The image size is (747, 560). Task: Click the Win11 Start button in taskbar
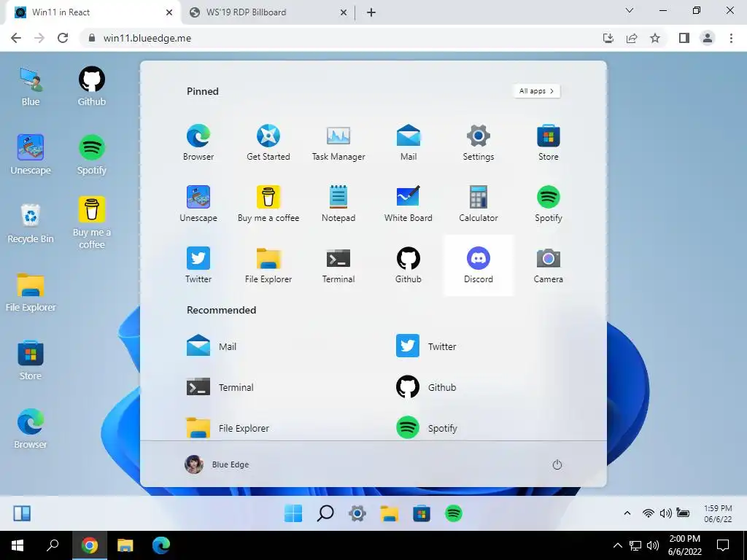click(293, 513)
